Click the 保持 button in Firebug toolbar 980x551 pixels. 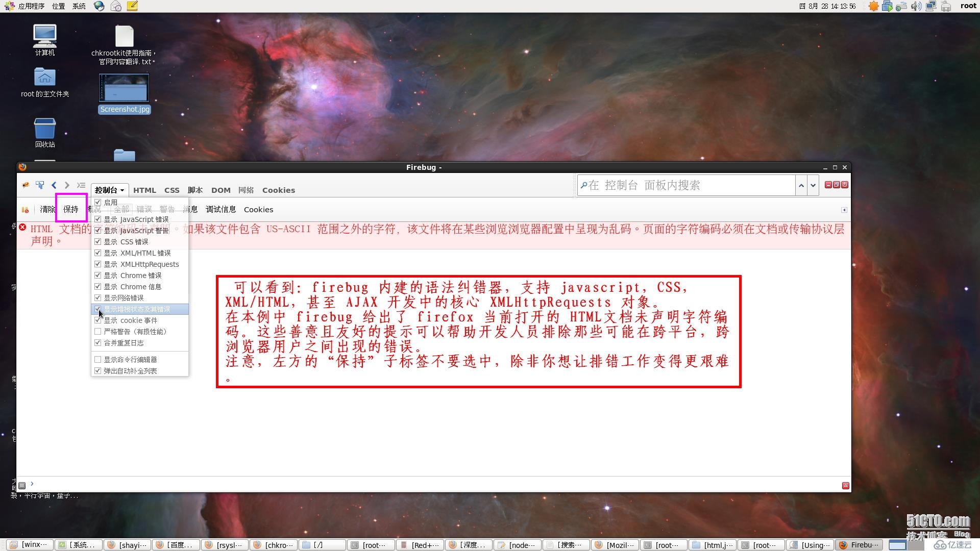click(x=70, y=209)
